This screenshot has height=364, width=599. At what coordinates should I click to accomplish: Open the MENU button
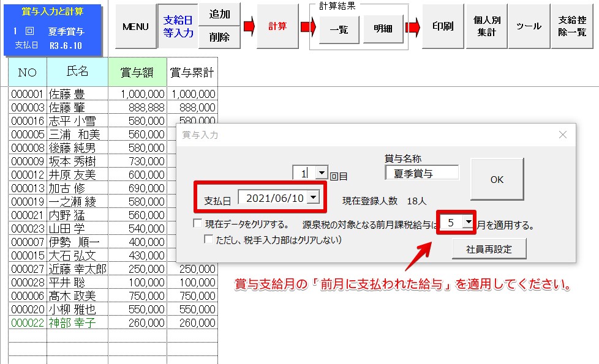pos(135,26)
